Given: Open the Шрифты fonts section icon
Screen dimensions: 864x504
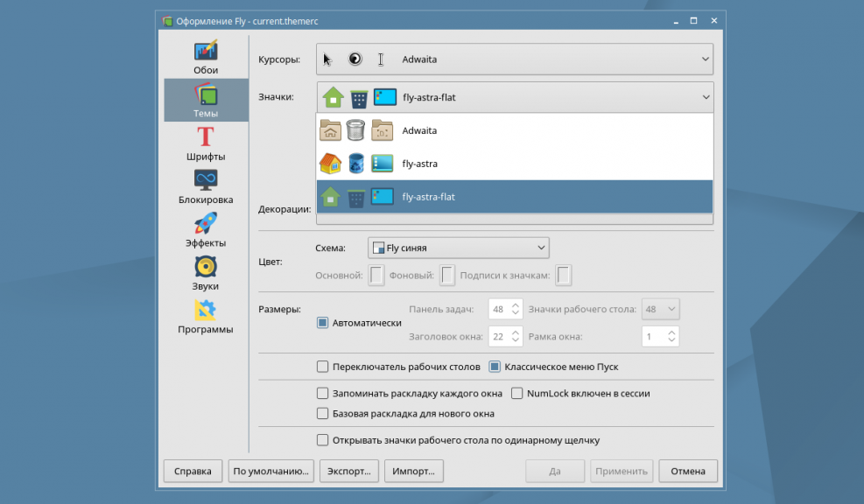Looking at the screenshot, I should point(206,137).
